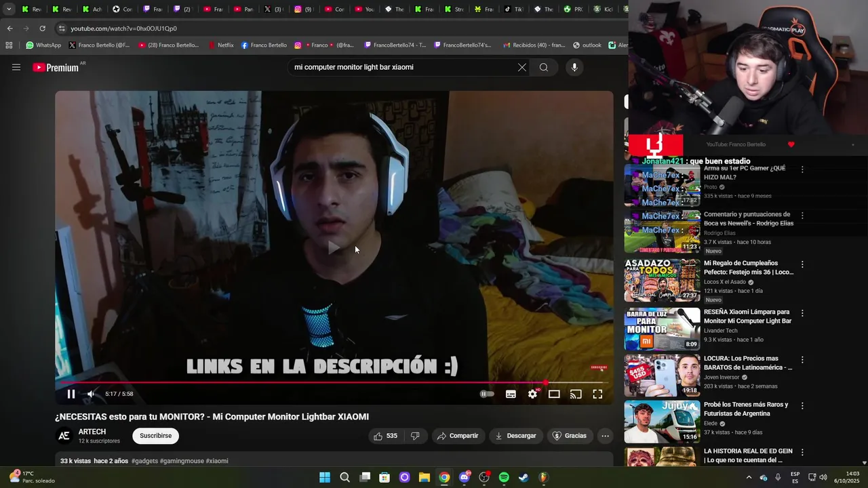Click the Descargar download button

coord(515,436)
